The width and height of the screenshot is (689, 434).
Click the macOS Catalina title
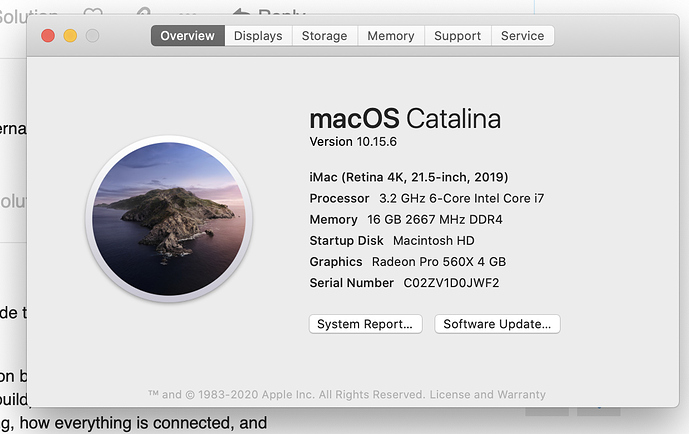pyautogui.click(x=405, y=119)
